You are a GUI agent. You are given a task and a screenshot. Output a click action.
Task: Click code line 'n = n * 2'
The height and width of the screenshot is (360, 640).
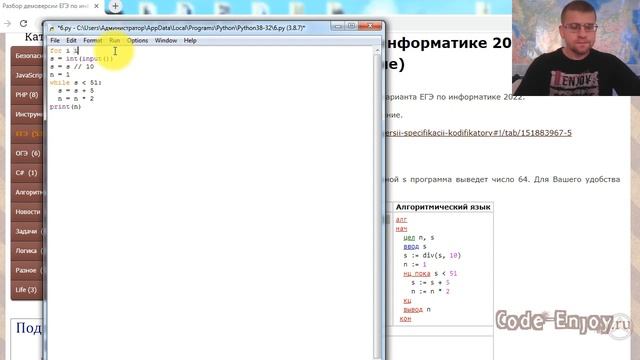click(76, 99)
